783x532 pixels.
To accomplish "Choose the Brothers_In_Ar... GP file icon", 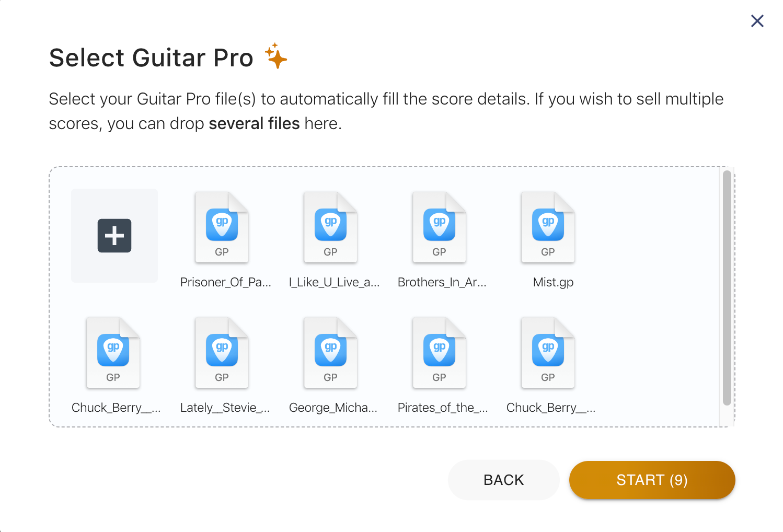I will coord(440,227).
